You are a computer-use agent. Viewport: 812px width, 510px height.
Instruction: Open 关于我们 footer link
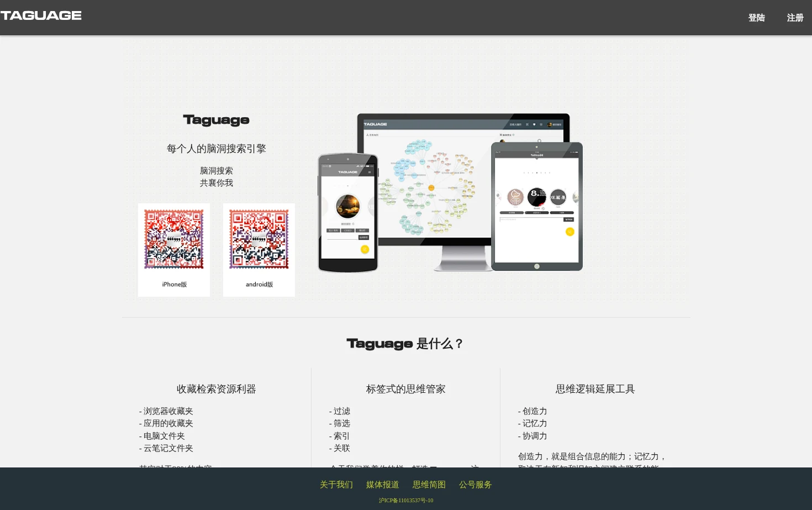336,485
